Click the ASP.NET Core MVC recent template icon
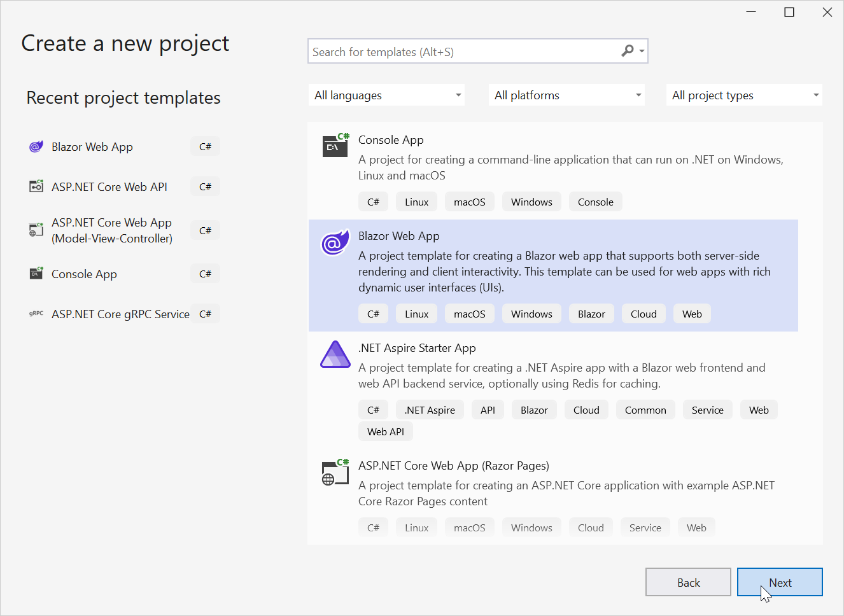 [x=36, y=230]
